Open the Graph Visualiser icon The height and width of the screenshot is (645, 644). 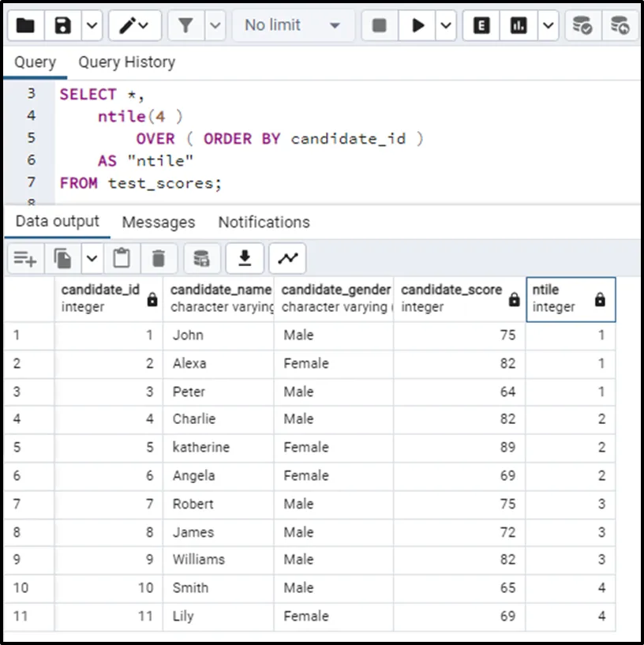[287, 258]
